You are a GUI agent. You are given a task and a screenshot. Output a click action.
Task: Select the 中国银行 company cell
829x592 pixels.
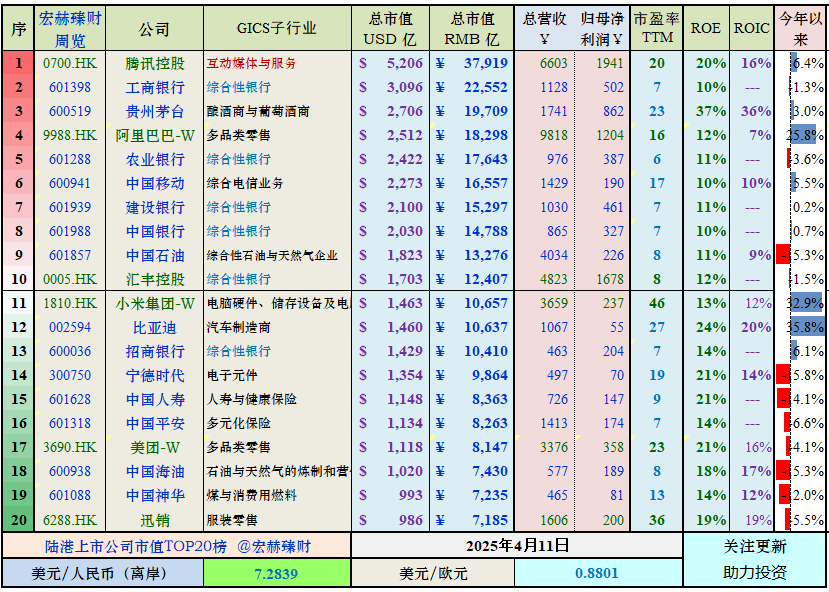(x=154, y=231)
